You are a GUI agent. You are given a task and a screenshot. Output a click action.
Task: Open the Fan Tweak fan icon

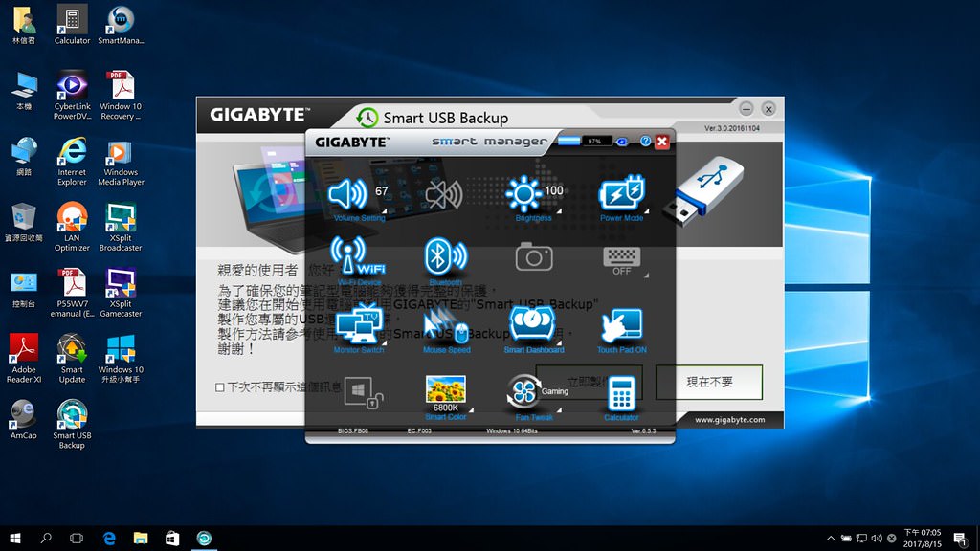523,392
